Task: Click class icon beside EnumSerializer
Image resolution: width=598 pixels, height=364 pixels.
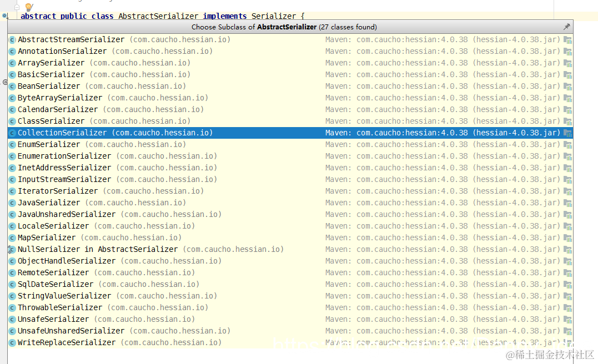Action: (12, 145)
